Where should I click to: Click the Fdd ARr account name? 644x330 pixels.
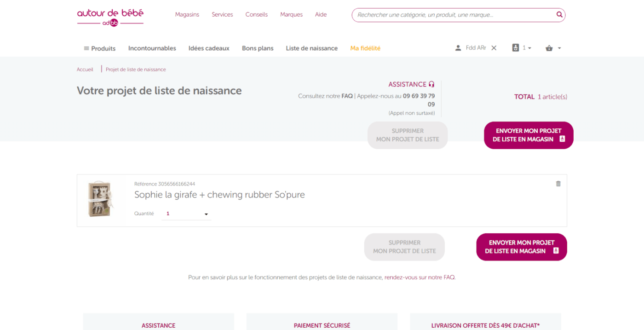[476, 48]
